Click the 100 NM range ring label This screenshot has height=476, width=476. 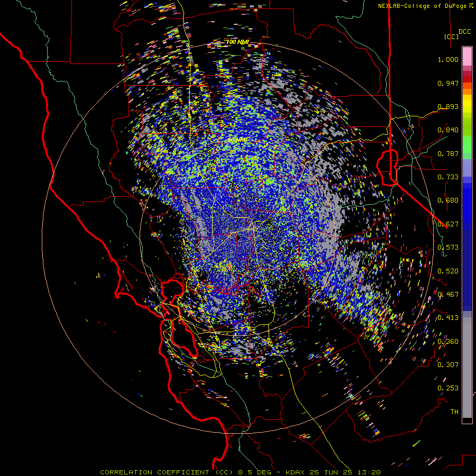click(x=237, y=42)
